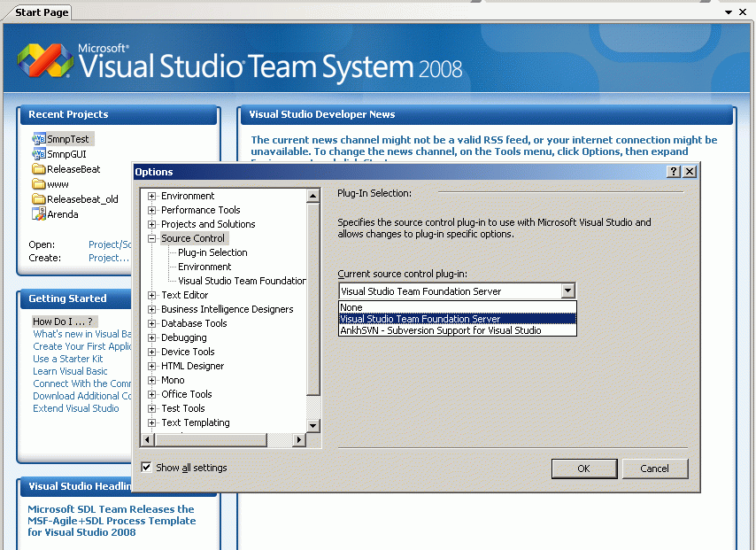The image size is (756, 550).
Task: Open What's new in Visual Basic link
Action: (82, 334)
